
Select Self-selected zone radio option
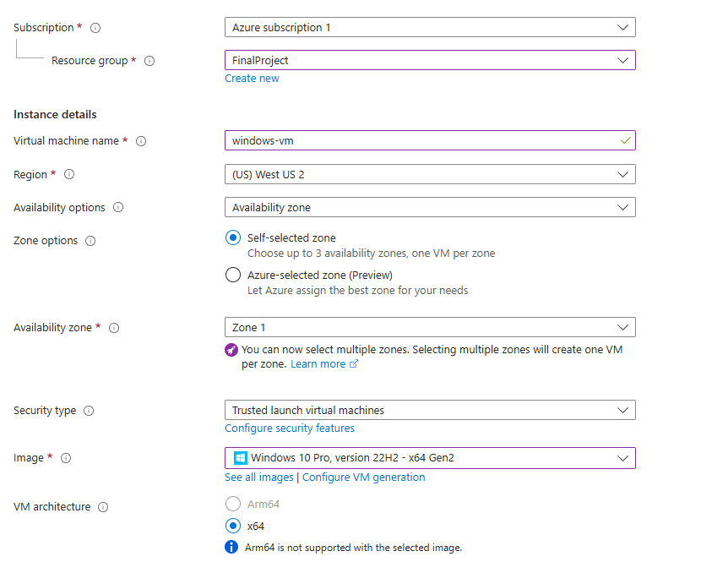[233, 237]
